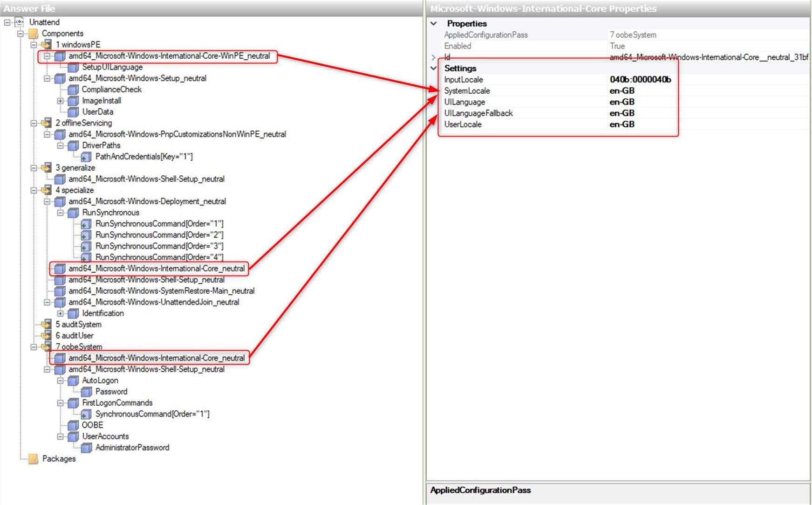
Task: Collapse the Settings section chevron
Action: [x=434, y=68]
